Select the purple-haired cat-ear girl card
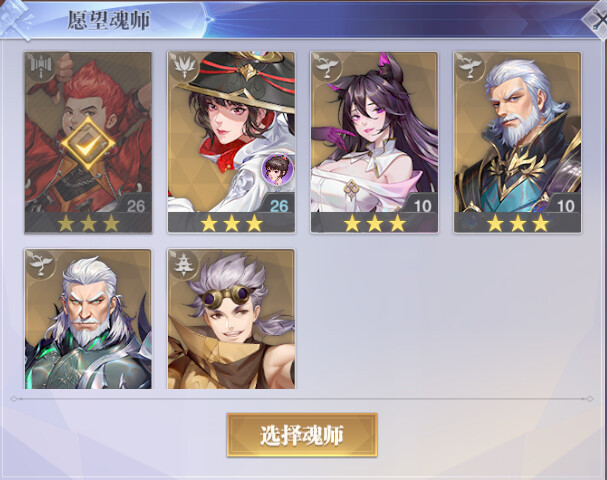The width and height of the screenshot is (607, 480). point(374,142)
